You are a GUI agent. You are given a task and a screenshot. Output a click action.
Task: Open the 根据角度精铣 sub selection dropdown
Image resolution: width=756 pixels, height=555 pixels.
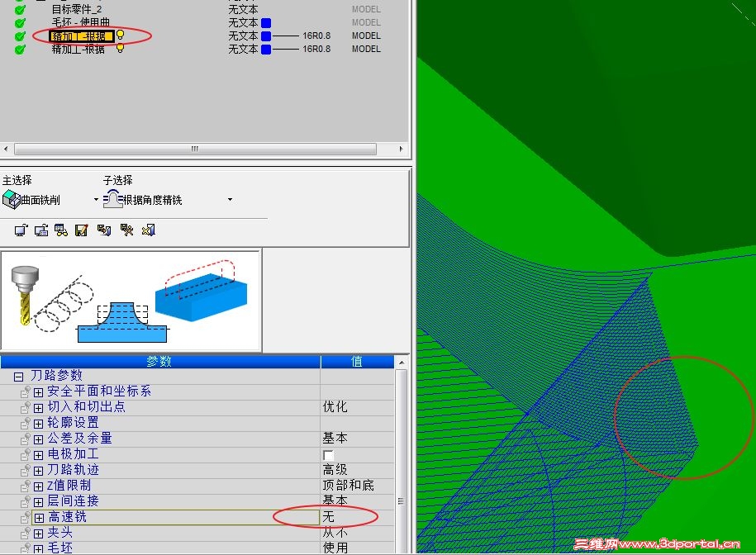(x=230, y=200)
